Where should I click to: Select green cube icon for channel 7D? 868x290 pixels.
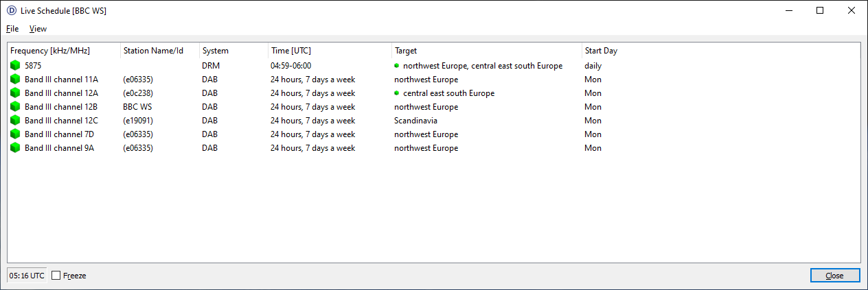coord(15,134)
